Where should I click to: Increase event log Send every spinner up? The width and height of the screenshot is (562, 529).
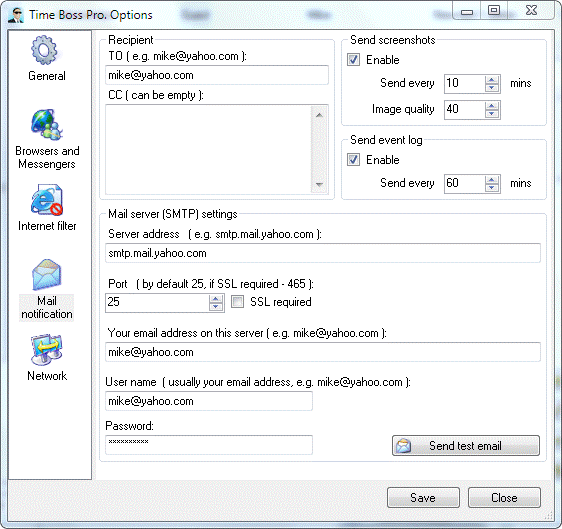492,180
